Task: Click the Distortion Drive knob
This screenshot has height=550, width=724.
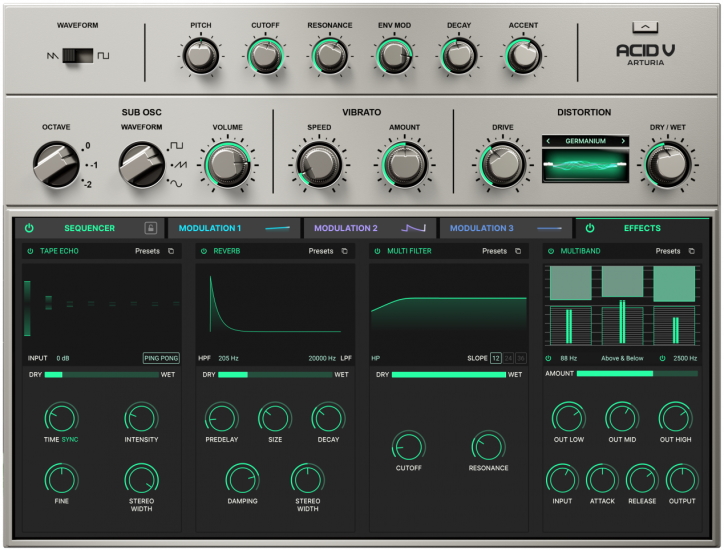Action: (503, 165)
